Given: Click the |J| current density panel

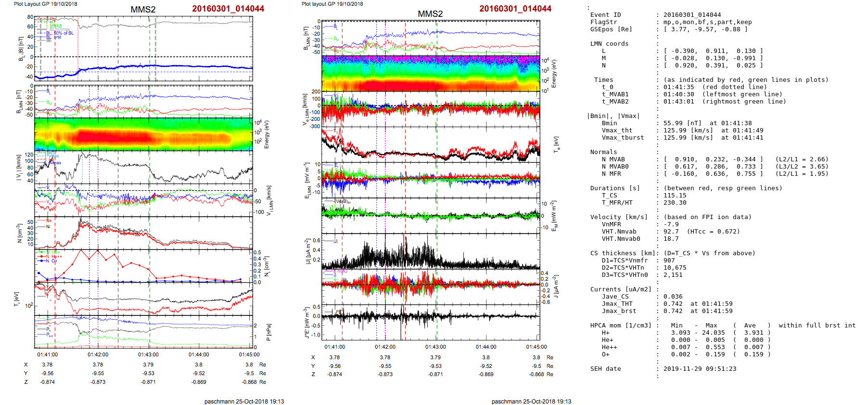Looking at the screenshot, I should [431, 251].
